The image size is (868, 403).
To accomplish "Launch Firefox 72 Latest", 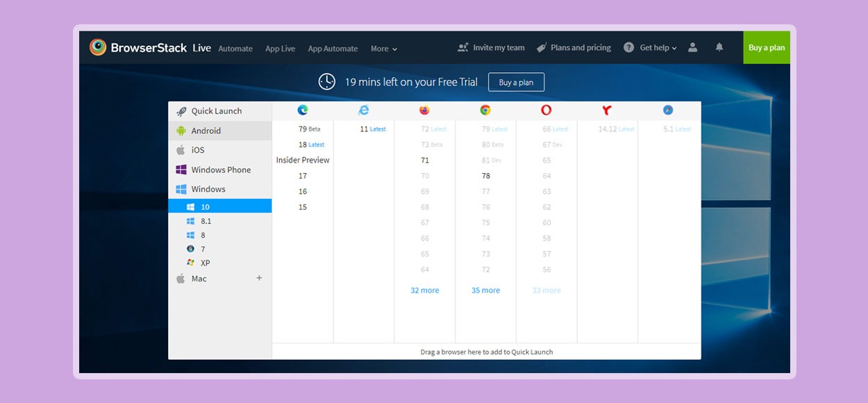I will 433,129.
